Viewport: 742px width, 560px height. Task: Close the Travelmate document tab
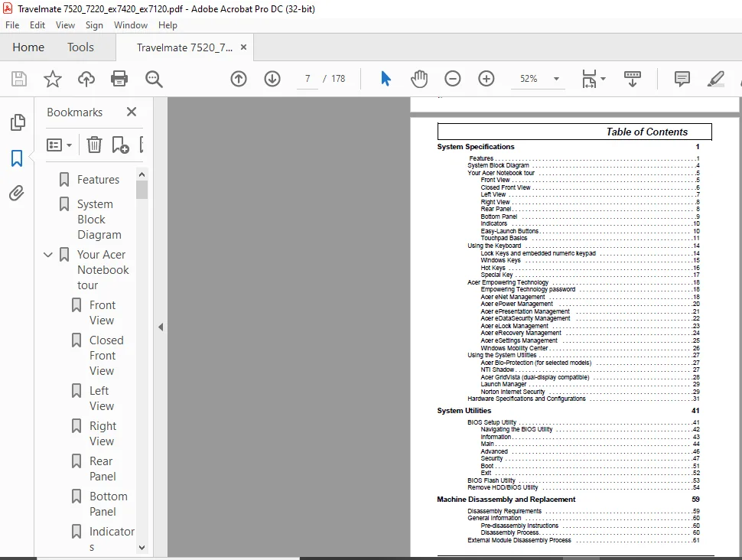click(x=244, y=47)
